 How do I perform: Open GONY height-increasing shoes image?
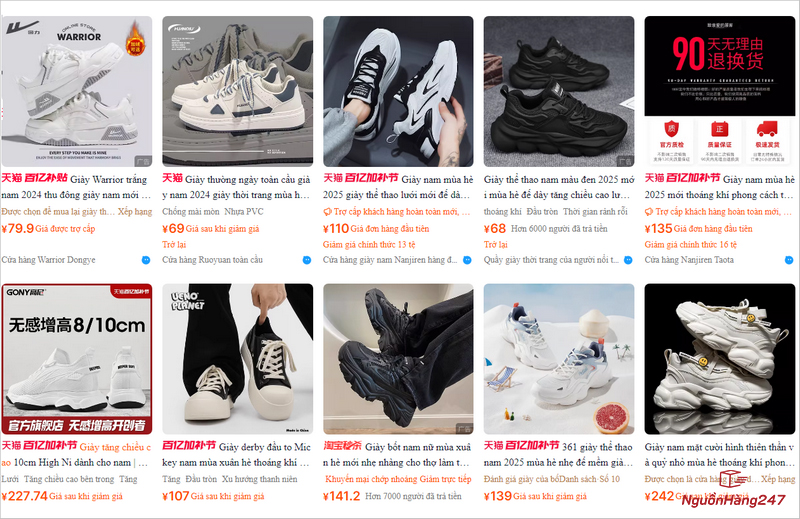(77, 359)
